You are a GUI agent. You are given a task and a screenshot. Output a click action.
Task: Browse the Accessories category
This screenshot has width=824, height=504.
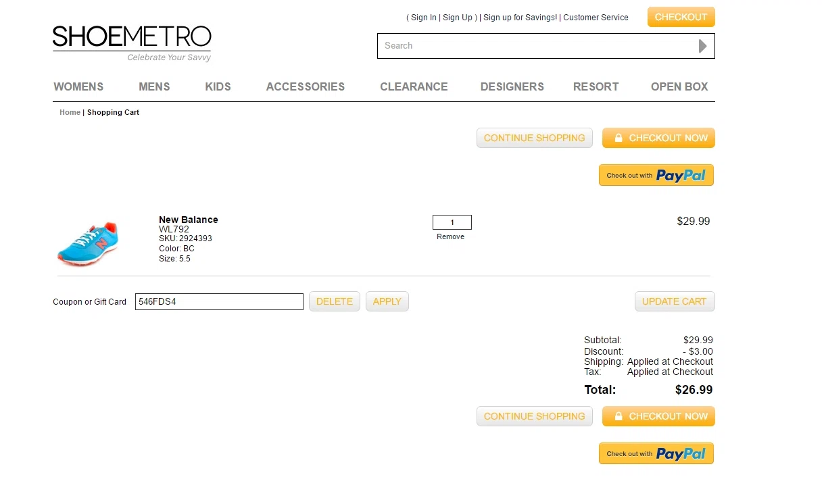[306, 86]
